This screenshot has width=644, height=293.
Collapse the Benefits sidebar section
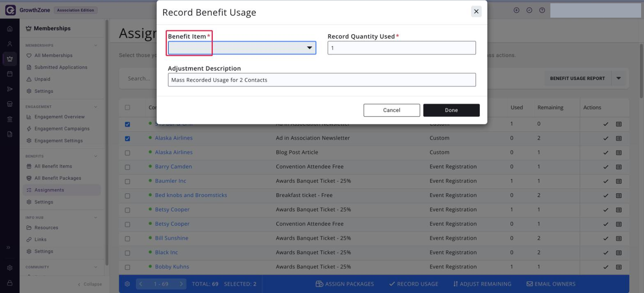tap(96, 156)
